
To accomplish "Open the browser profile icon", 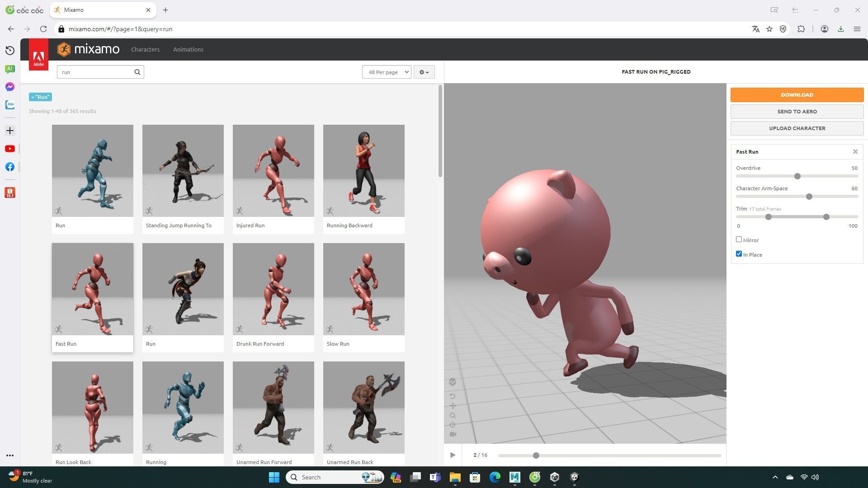I will coord(825,29).
